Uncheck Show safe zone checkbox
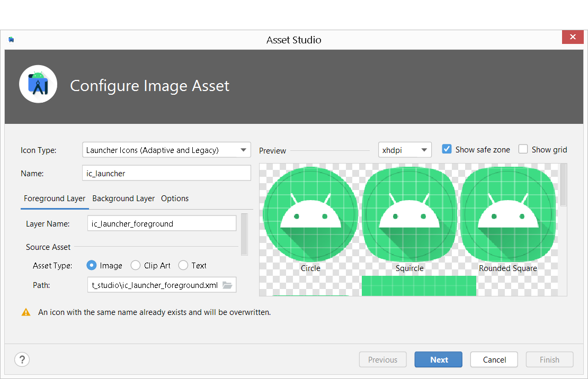588x379 pixels. 447,149
